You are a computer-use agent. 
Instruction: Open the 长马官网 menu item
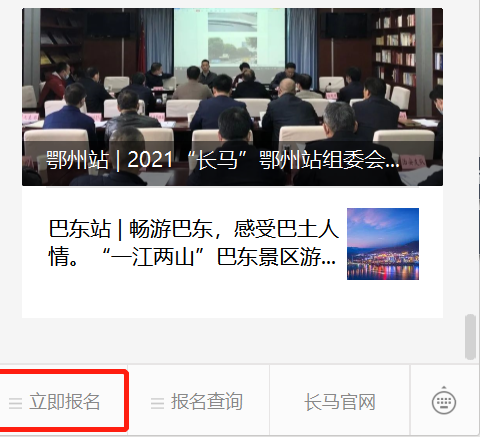340,400
